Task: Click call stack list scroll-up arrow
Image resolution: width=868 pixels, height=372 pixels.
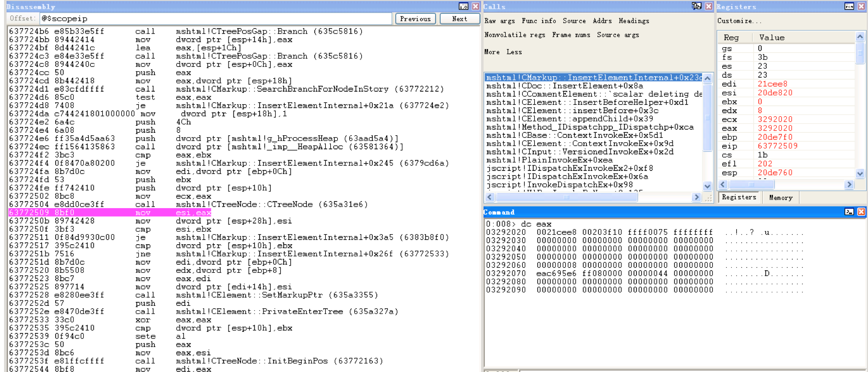Action: pos(707,78)
